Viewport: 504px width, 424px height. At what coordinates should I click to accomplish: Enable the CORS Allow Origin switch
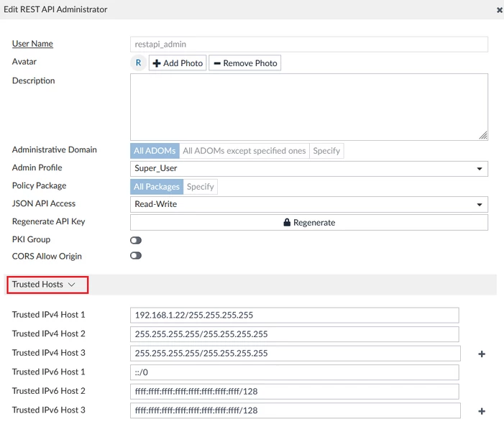(136, 255)
